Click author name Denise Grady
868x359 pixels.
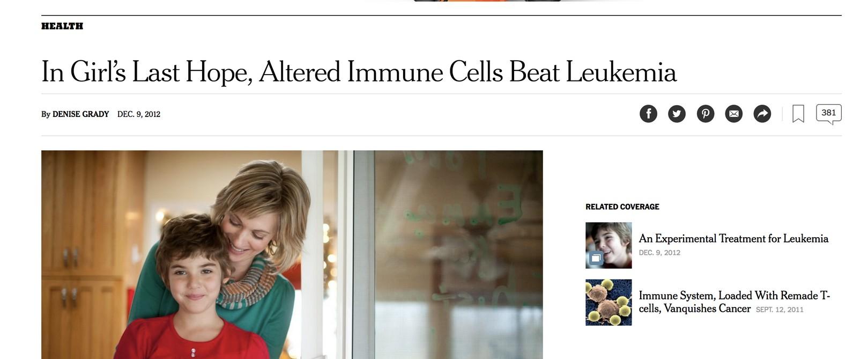click(80, 114)
